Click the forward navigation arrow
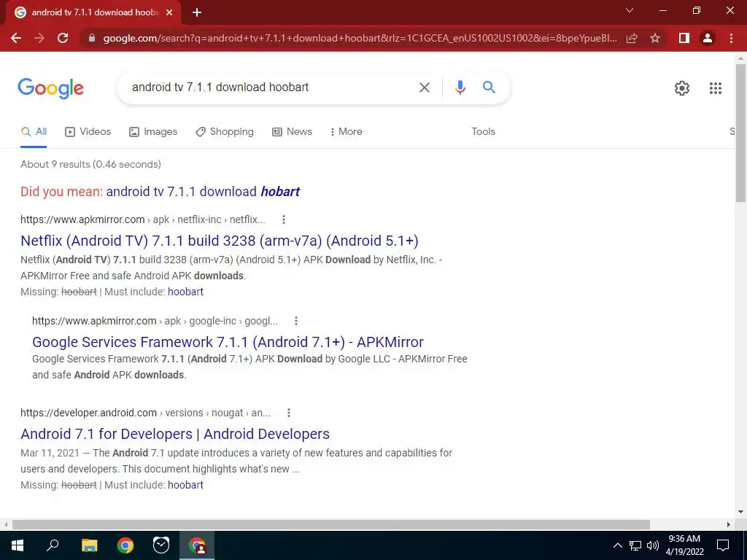Image resolution: width=747 pixels, height=560 pixels. 39,38
